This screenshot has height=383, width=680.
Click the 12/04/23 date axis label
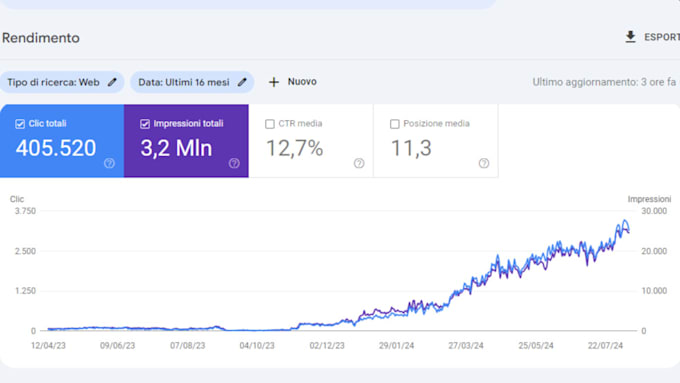[48, 346]
